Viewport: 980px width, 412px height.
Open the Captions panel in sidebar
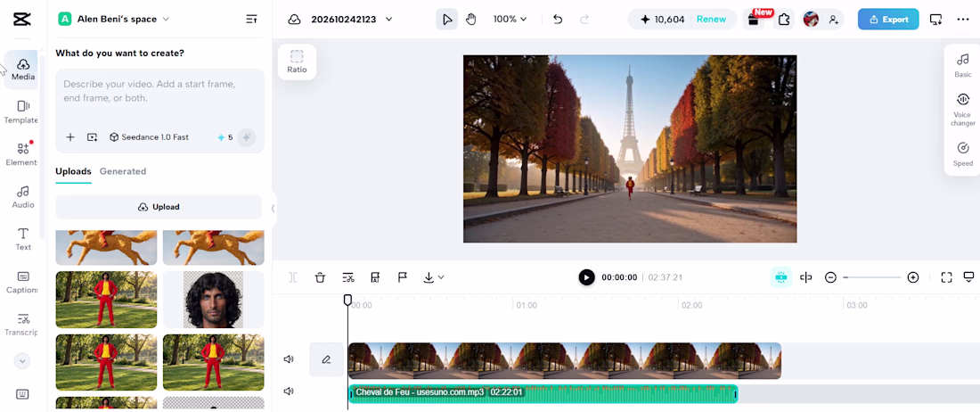click(23, 281)
